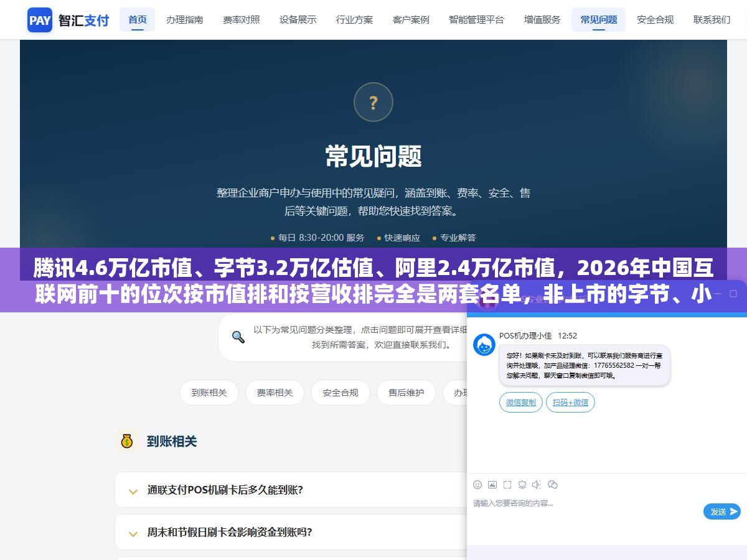The height and width of the screenshot is (560, 747).
Task: Go to 办理指南 in navigation
Action: click(x=184, y=20)
